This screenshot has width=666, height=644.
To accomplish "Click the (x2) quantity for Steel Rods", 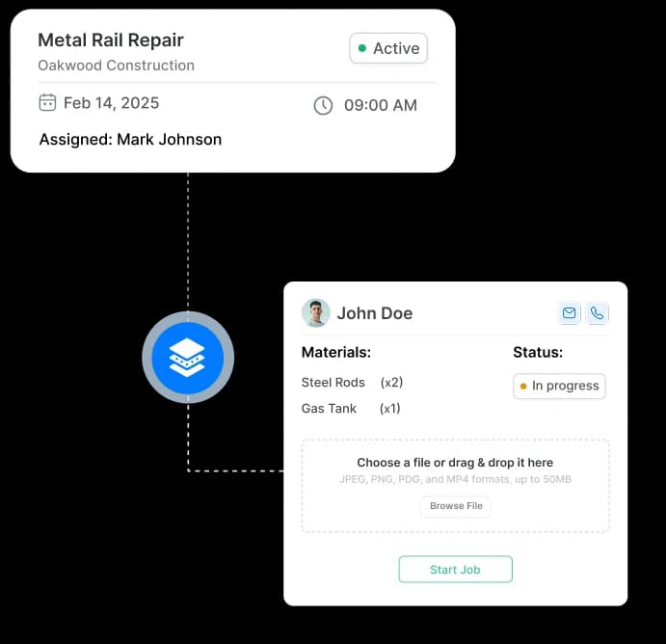I will click(x=391, y=383).
